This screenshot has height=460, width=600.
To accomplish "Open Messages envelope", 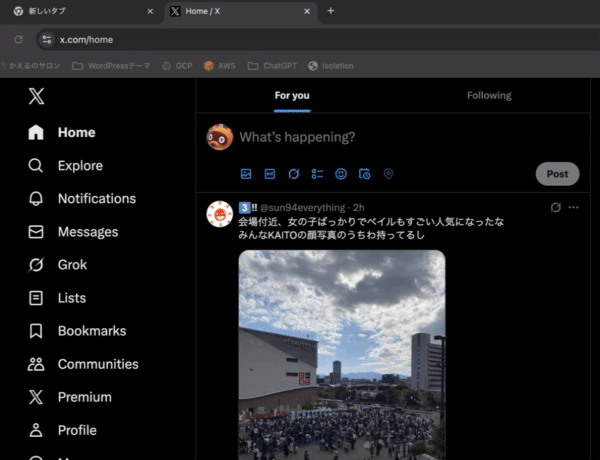I will pyautogui.click(x=73, y=232).
